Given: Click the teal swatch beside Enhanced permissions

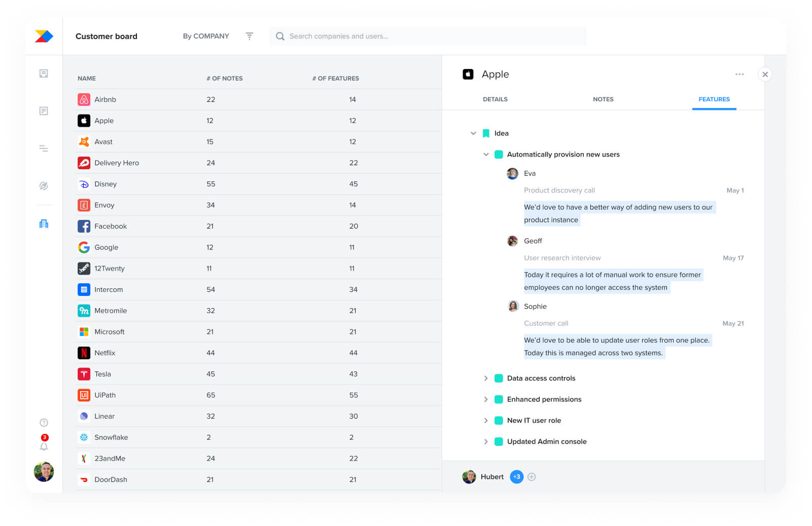Looking at the screenshot, I should coord(499,399).
